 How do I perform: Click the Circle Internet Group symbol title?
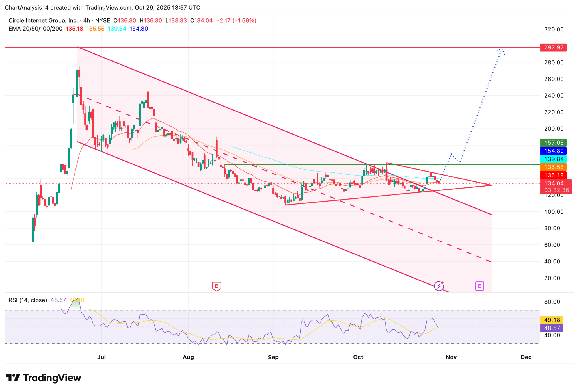coord(43,20)
